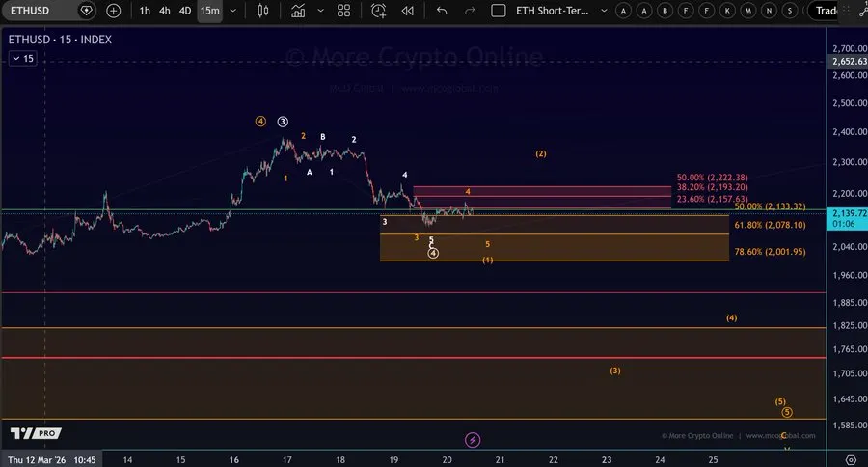The image size is (868, 467).
Task: Switch to the 1h timeframe
Action: pyautogui.click(x=145, y=11)
